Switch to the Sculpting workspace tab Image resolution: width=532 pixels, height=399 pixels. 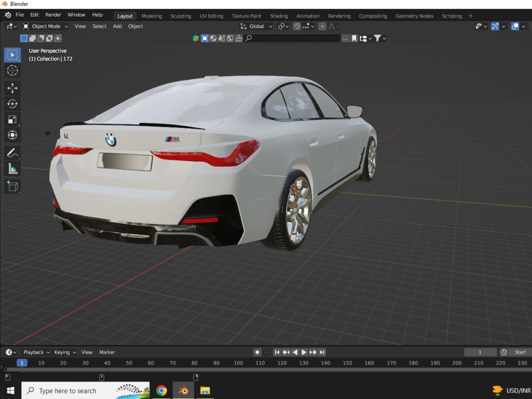(x=180, y=16)
